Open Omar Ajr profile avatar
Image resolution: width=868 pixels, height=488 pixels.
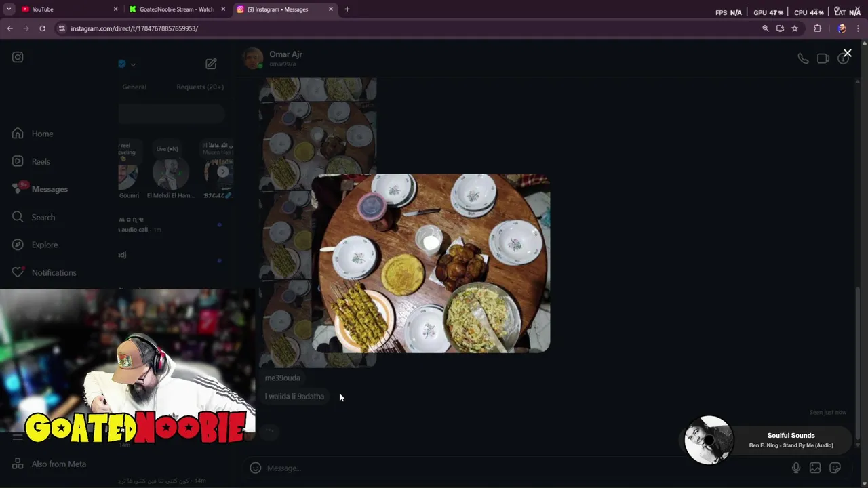point(253,58)
